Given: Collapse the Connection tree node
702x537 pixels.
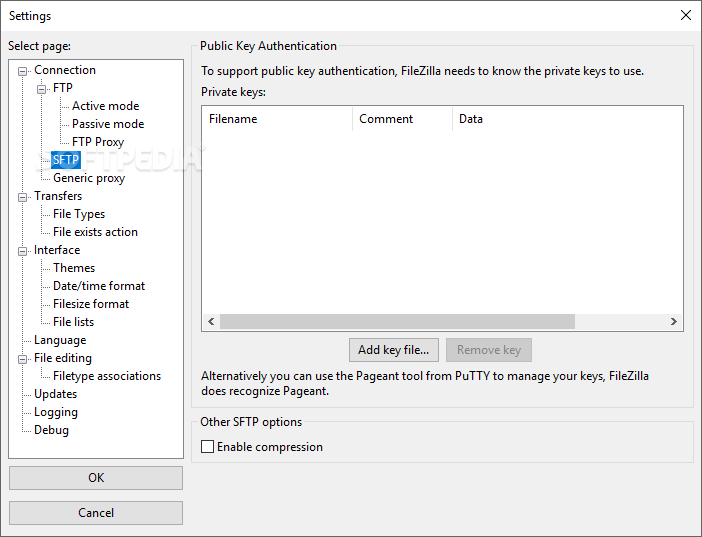Looking at the screenshot, I should (x=22, y=71).
